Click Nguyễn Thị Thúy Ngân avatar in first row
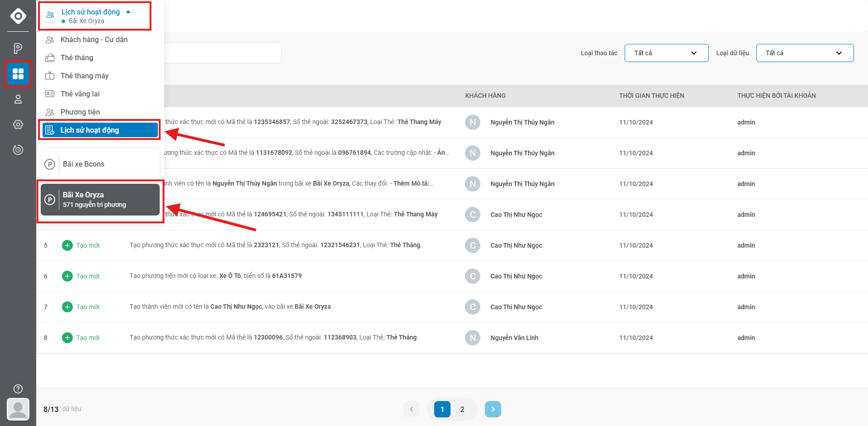The height and width of the screenshot is (426, 868). (x=473, y=122)
